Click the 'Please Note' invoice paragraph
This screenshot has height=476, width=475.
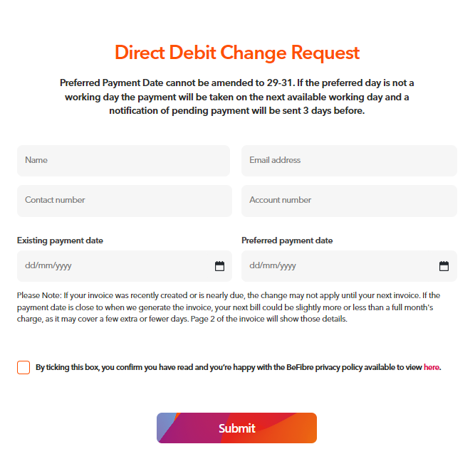click(229, 307)
